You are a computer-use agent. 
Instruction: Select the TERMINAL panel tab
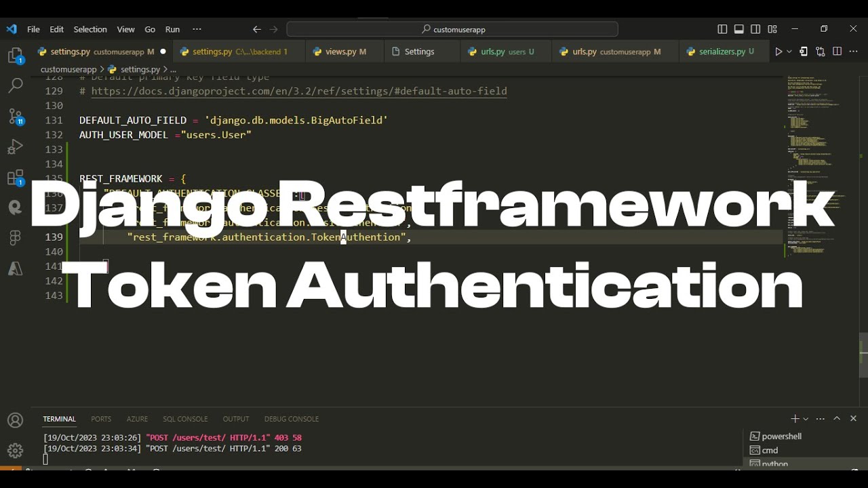pos(60,419)
